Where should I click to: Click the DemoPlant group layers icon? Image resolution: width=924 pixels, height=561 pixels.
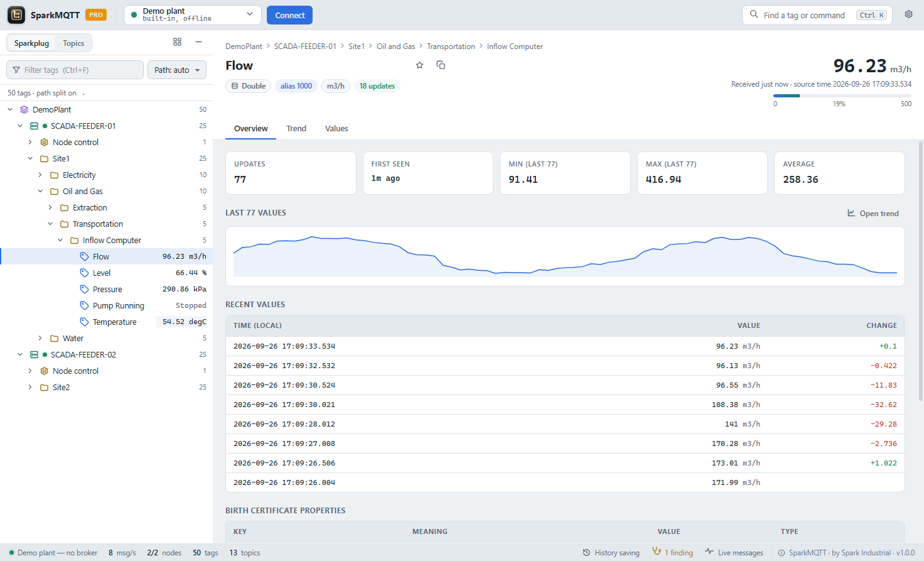point(24,109)
